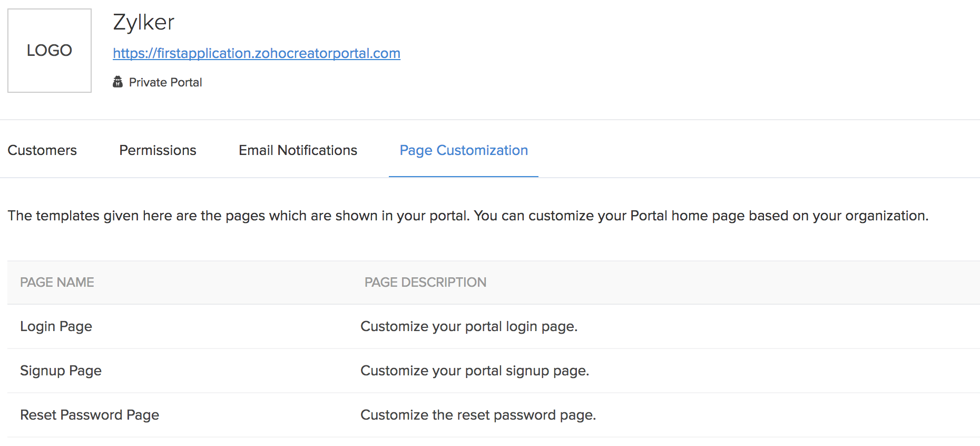Click the sentence starting "You can customize"
Viewport: 980px width, 446px height.
[x=701, y=216]
